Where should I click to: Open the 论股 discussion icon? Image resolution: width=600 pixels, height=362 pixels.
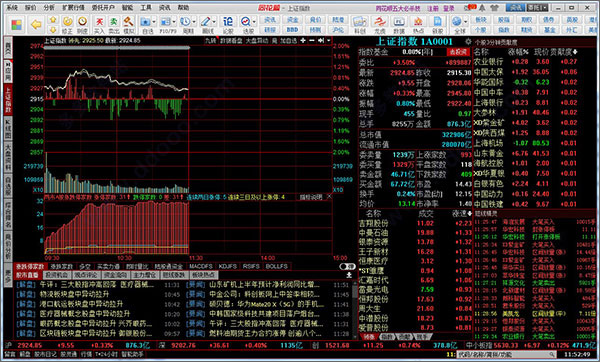tap(228, 25)
